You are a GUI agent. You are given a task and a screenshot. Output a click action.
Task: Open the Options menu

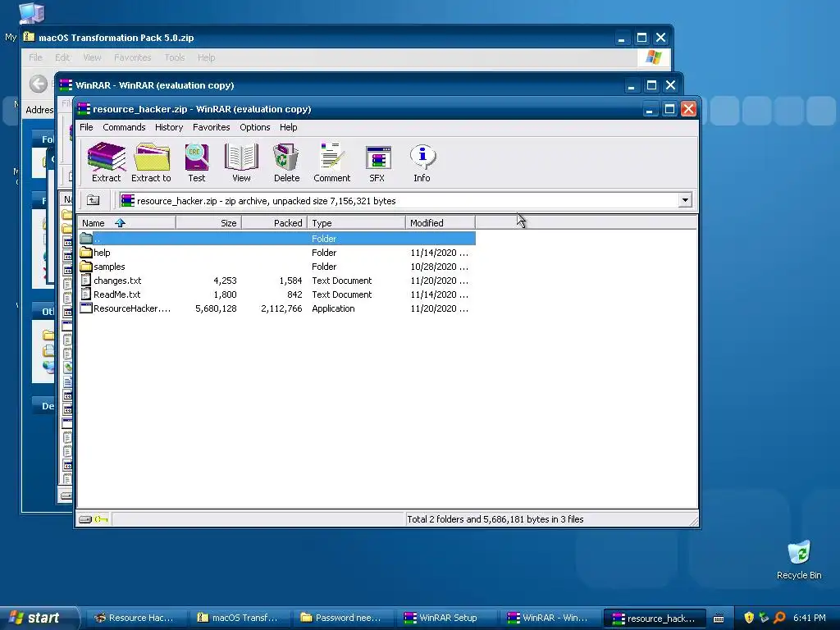pyautogui.click(x=254, y=127)
